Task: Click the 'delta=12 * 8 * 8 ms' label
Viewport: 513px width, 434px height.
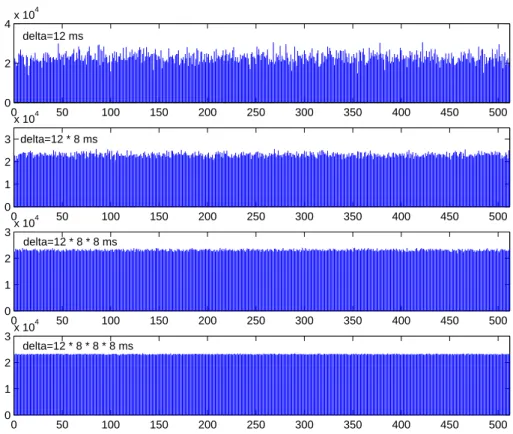Action: click(x=70, y=242)
